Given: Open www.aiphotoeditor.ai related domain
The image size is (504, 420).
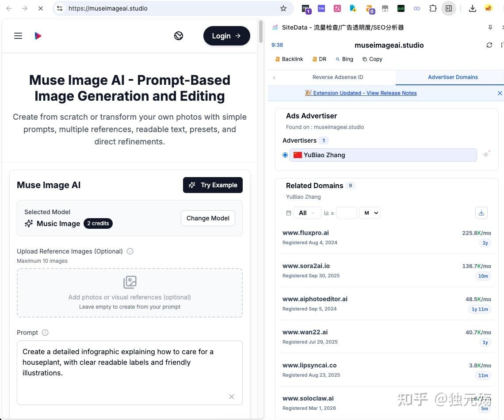Looking at the screenshot, I should pyautogui.click(x=315, y=299).
